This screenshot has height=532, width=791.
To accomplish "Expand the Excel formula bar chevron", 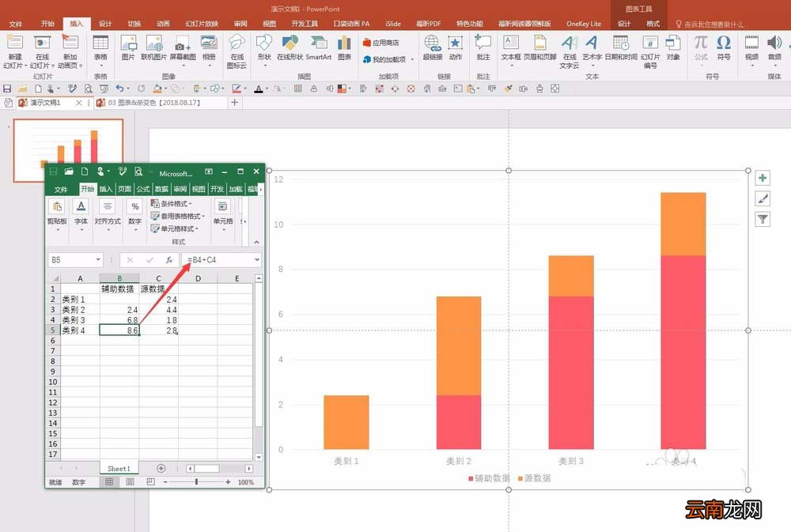I will click(x=257, y=260).
